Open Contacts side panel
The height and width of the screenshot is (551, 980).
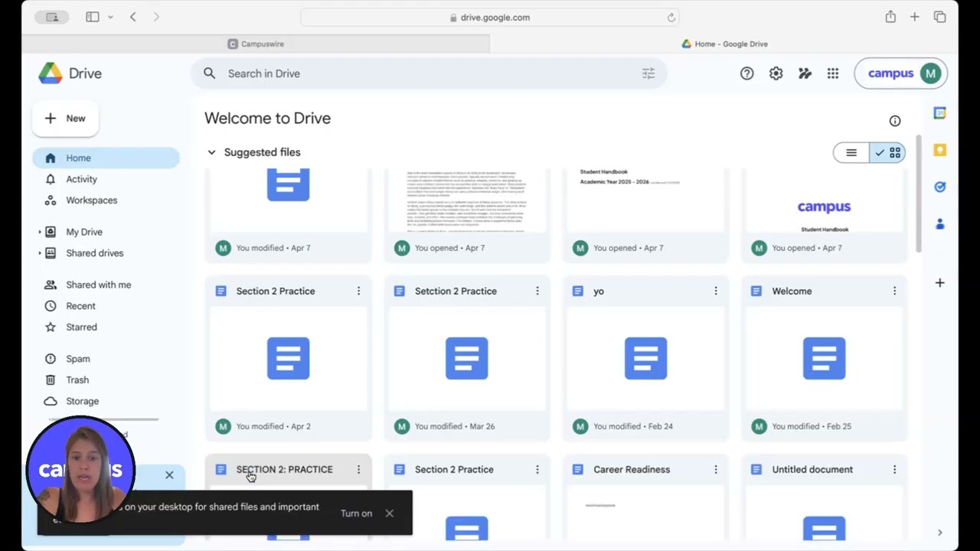pyautogui.click(x=940, y=223)
